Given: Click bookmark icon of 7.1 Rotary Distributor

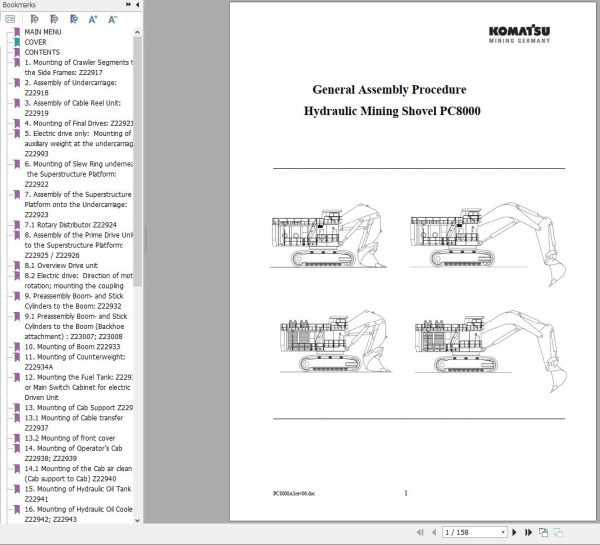Looking at the screenshot, I should tap(17, 225).
